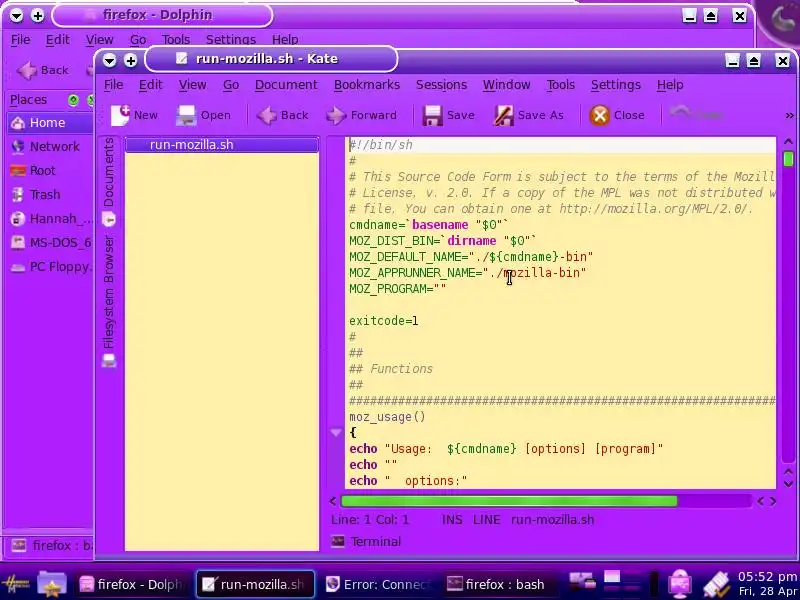
Task: Click the monitor tray icon
Action: click(680, 584)
